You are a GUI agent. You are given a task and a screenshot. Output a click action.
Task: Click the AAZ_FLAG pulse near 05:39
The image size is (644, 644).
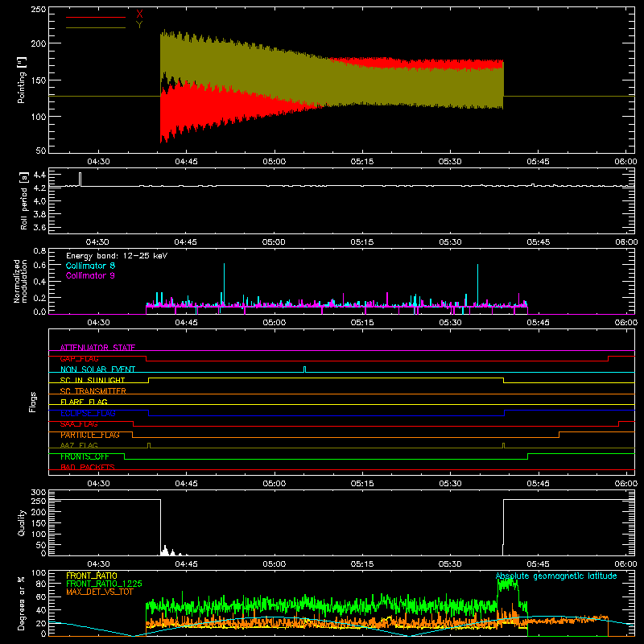[504, 445]
